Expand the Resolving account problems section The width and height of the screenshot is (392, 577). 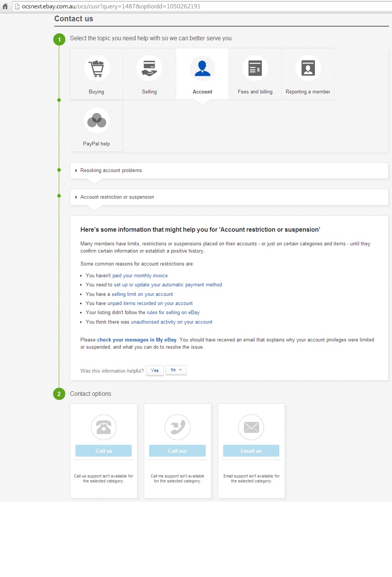coord(110,170)
